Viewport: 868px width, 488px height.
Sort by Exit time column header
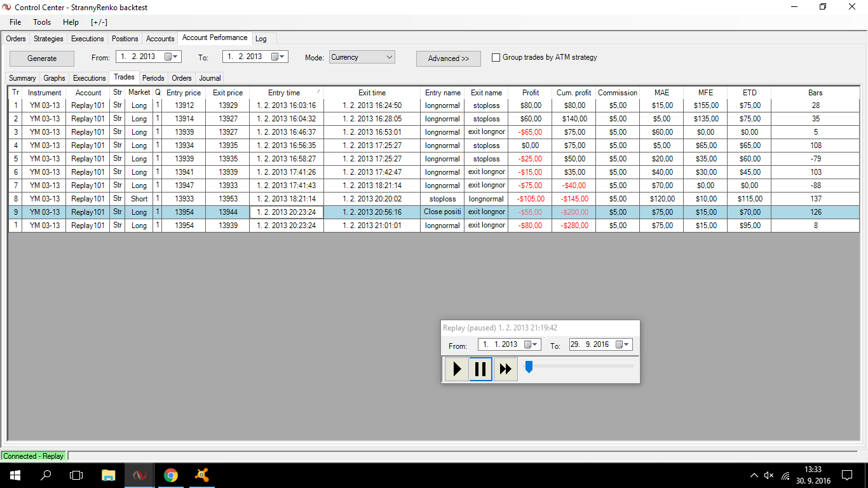(372, 93)
